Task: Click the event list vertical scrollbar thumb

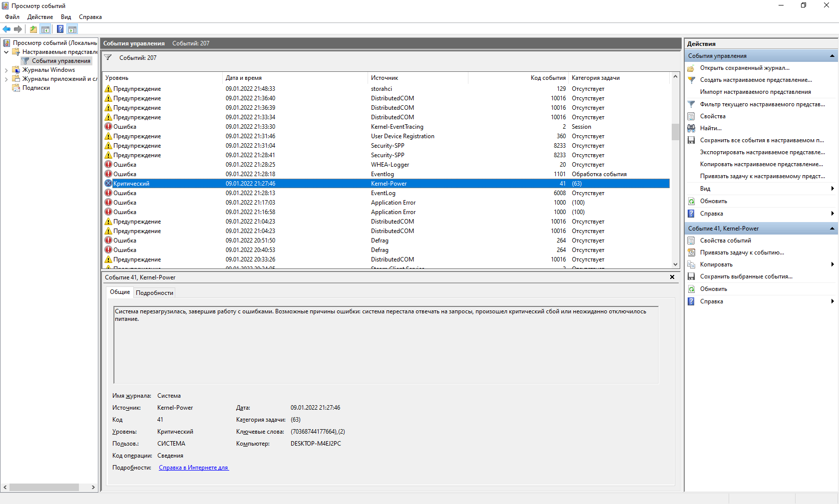Action: coord(675,132)
